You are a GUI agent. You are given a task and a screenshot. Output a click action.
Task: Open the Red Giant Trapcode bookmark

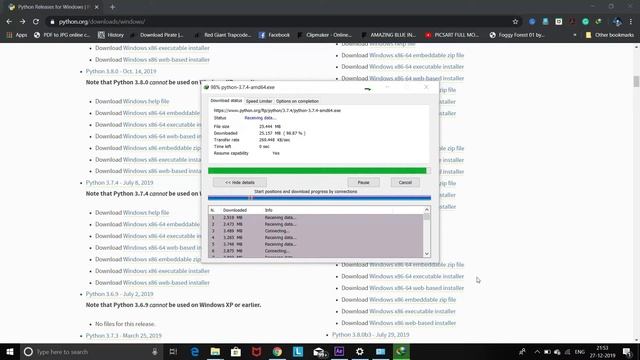pos(223,35)
